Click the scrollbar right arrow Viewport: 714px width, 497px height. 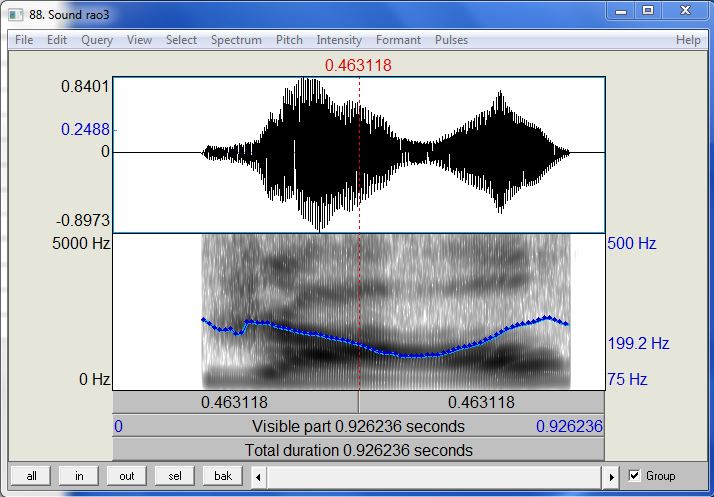point(611,477)
